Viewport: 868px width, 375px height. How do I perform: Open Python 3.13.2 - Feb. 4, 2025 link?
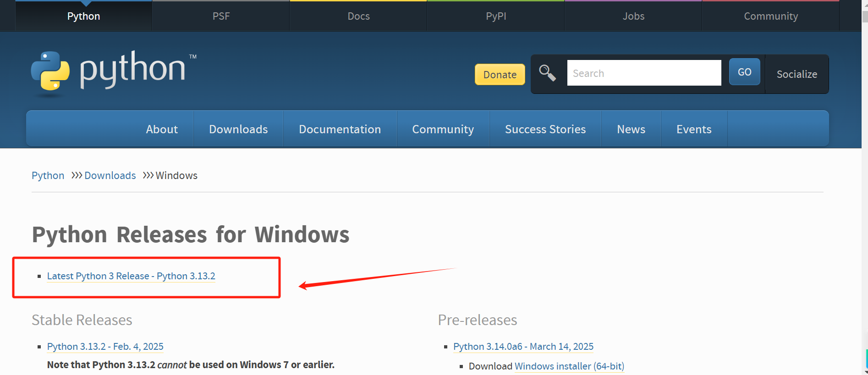point(105,347)
